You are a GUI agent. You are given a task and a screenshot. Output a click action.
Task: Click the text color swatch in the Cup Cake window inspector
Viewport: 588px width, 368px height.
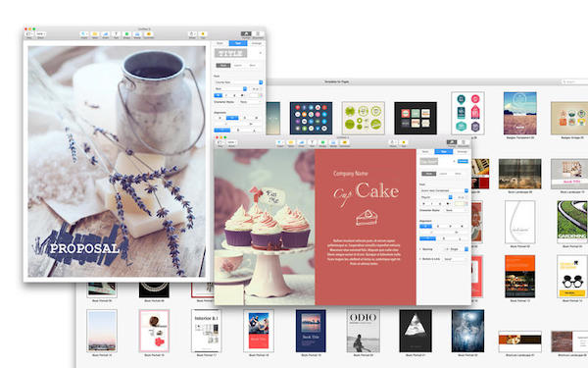(x=460, y=204)
